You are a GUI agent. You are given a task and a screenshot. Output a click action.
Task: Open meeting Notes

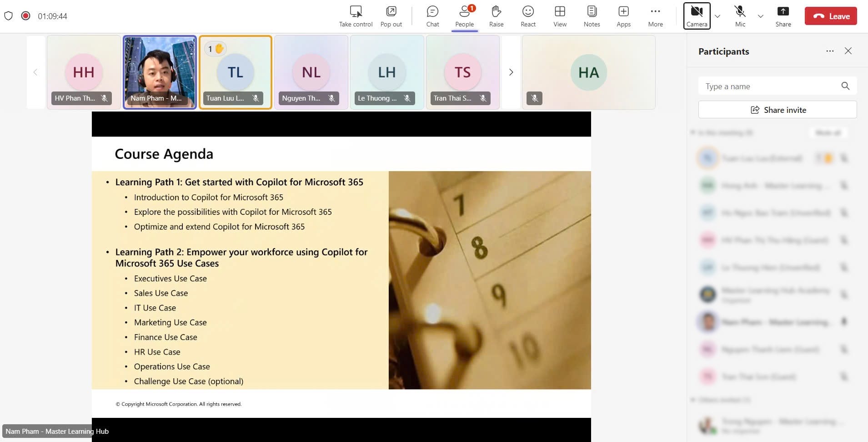coord(592,16)
